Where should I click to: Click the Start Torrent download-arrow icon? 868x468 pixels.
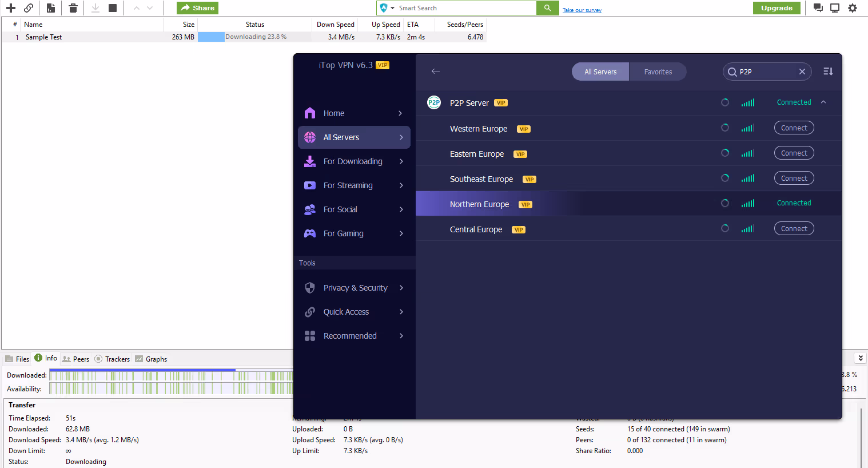click(95, 8)
